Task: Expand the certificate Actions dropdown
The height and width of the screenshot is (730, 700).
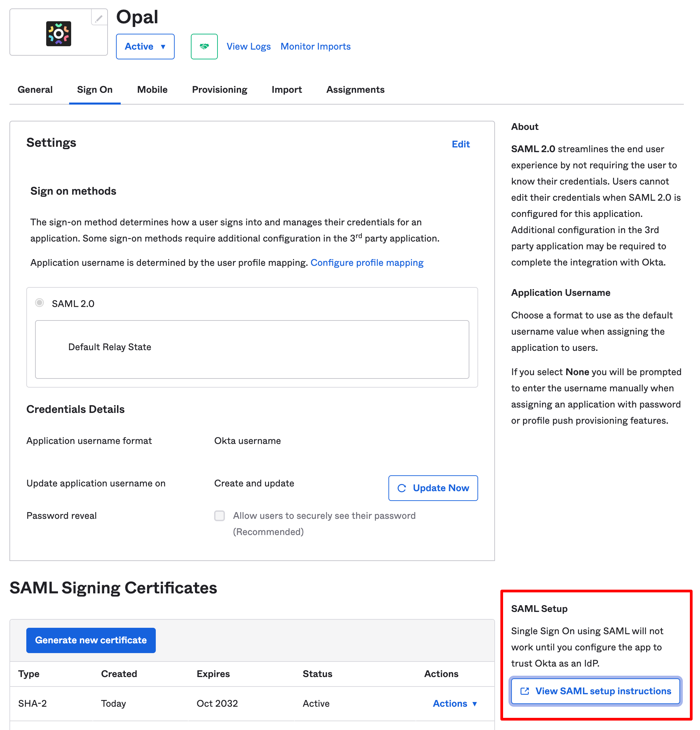Action: tap(455, 704)
